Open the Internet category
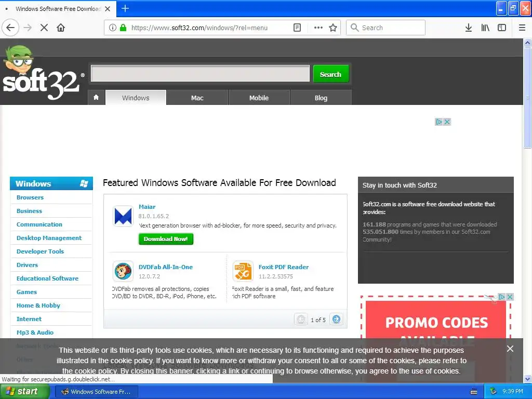This screenshot has width=532, height=399. (29, 320)
